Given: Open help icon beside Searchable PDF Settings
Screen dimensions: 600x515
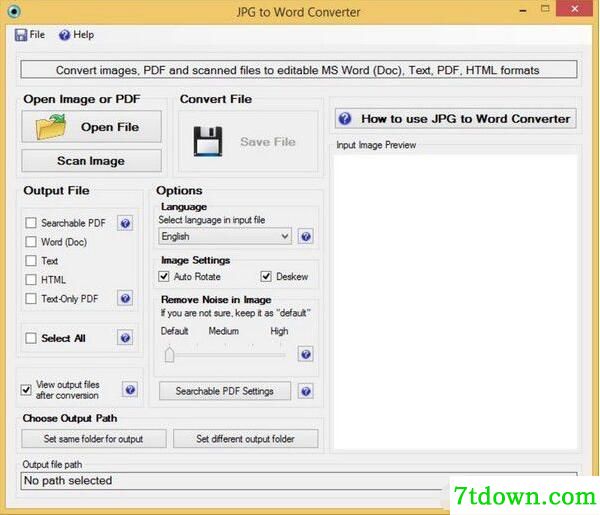Looking at the screenshot, I should pyautogui.click(x=305, y=391).
